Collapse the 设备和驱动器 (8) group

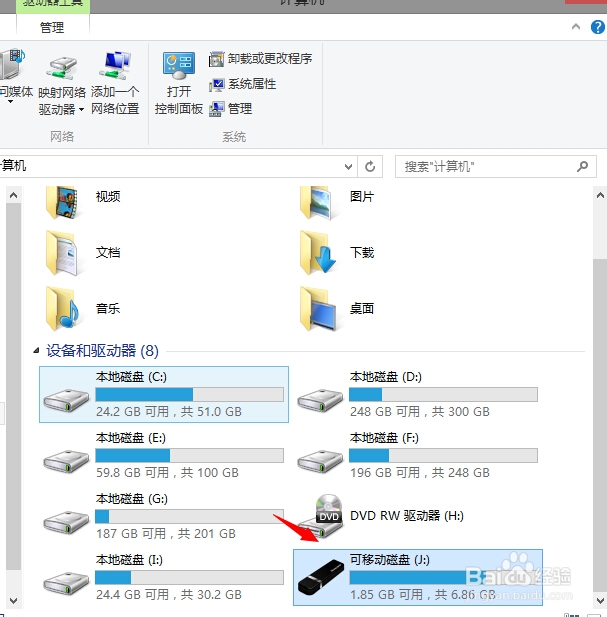tap(36, 350)
